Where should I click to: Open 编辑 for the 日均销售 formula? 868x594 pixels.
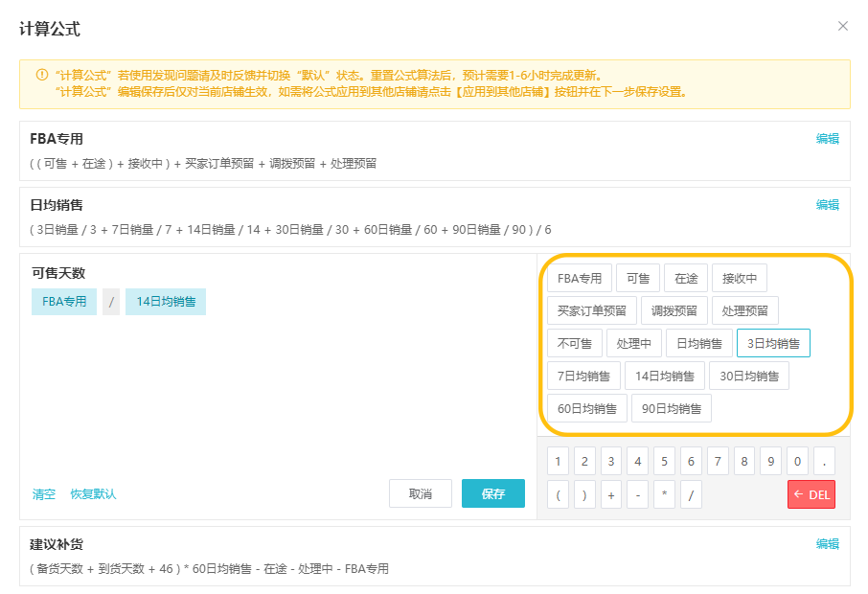(828, 204)
